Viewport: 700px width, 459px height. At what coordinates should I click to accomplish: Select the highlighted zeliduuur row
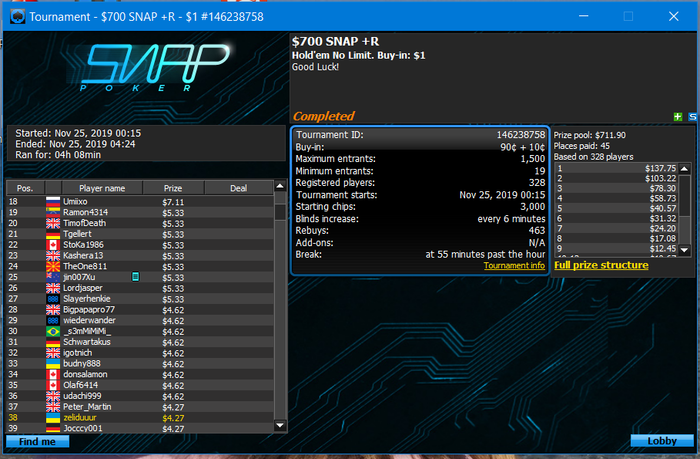[140, 418]
